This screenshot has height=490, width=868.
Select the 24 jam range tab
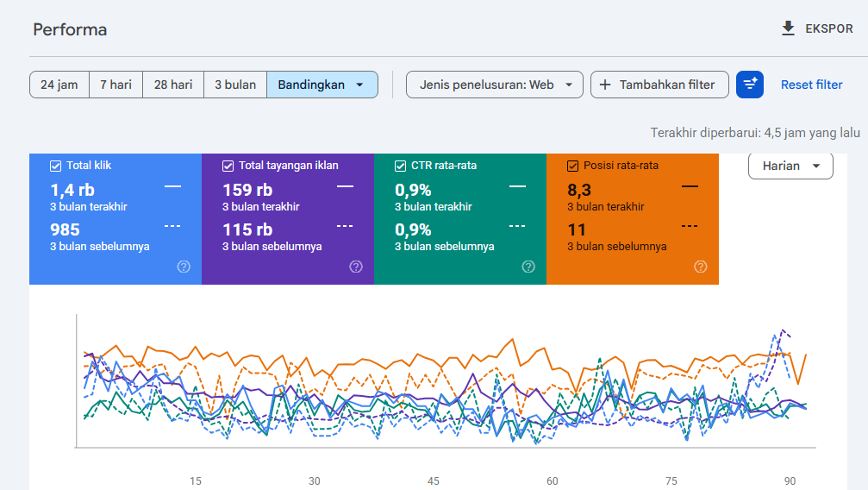coord(59,85)
